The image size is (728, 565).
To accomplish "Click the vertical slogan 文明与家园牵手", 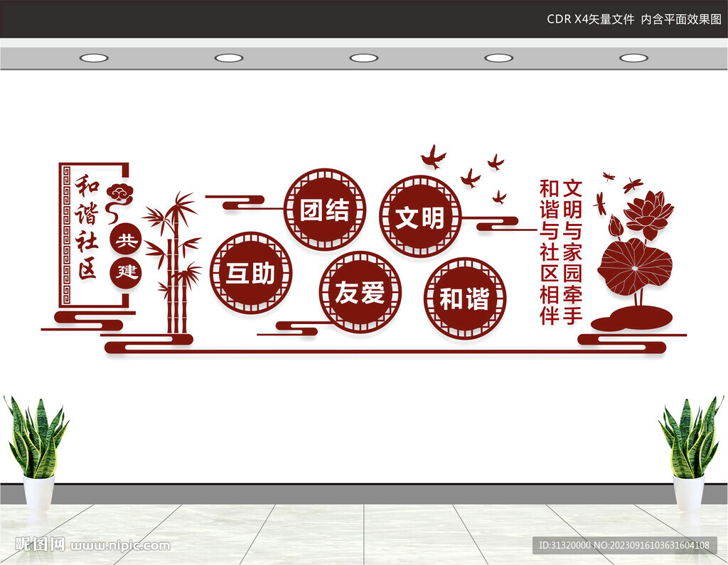I will click(x=572, y=252).
